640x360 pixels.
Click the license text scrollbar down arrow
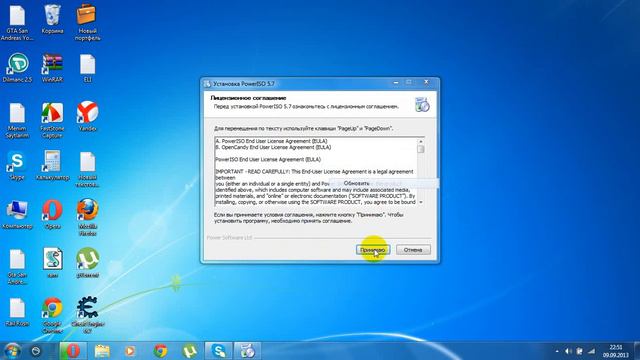coord(421,202)
